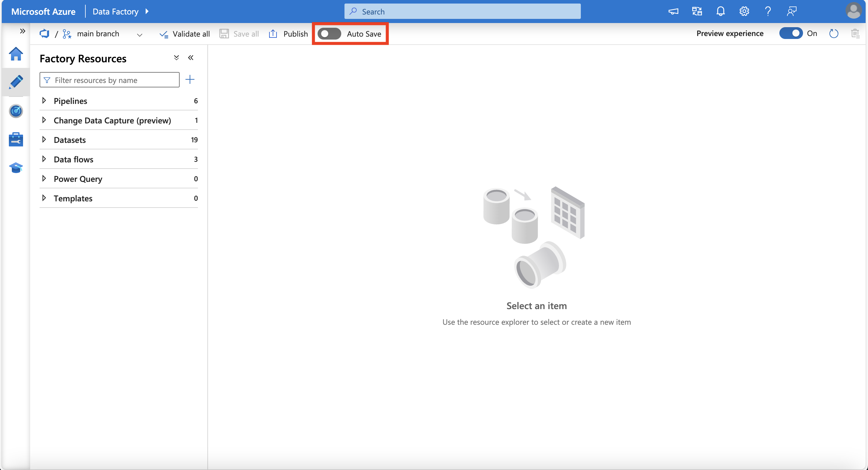The image size is (868, 470).
Task: Select the Change Data Capture section
Action: coord(112,120)
